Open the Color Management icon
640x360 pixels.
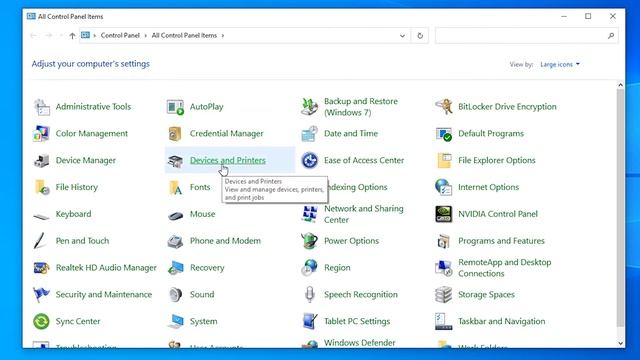(x=42, y=134)
